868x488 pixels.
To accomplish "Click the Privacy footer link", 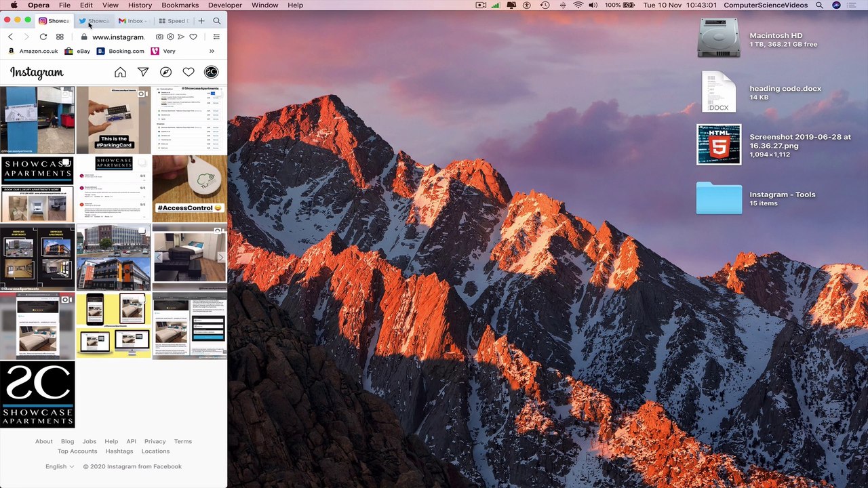I will pyautogui.click(x=155, y=441).
